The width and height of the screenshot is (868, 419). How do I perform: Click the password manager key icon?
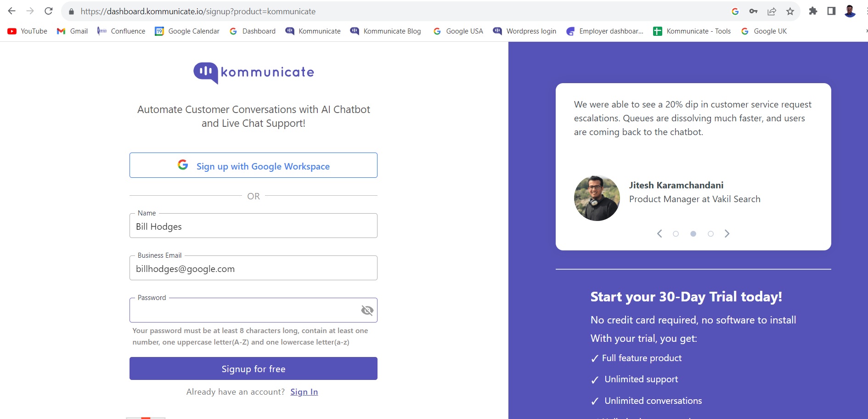pos(752,11)
